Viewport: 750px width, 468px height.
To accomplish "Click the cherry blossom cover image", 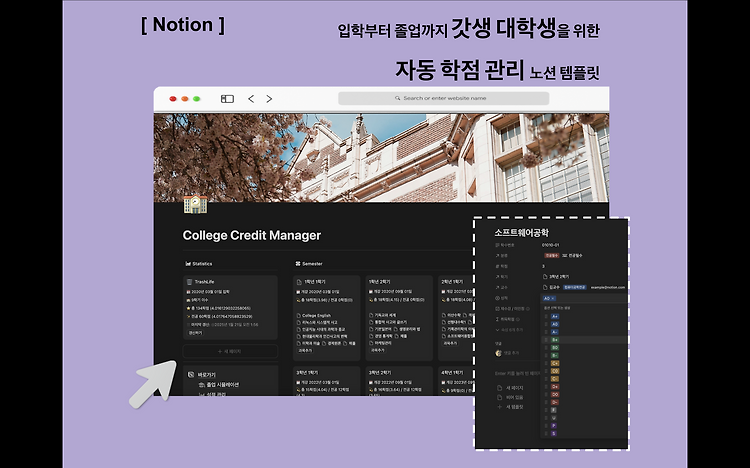I will click(381, 158).
